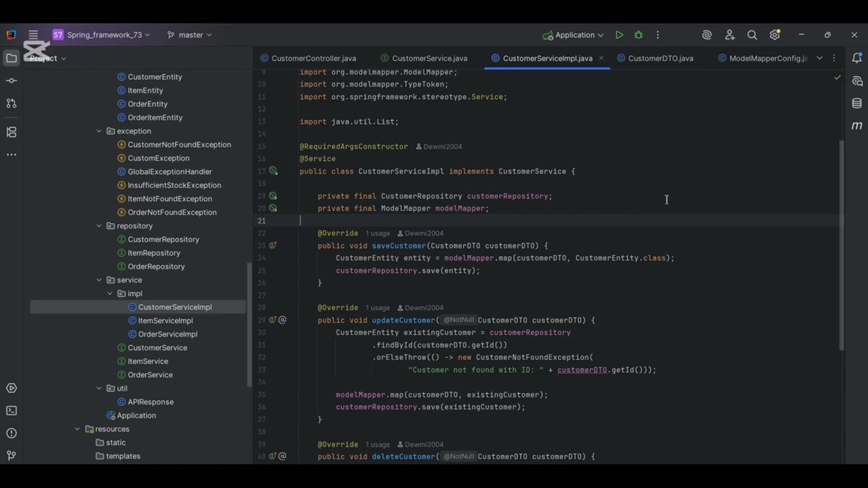Viewport: 868px width, 488px height.
Task: Open the Services tool window
Action: [12, 388]
